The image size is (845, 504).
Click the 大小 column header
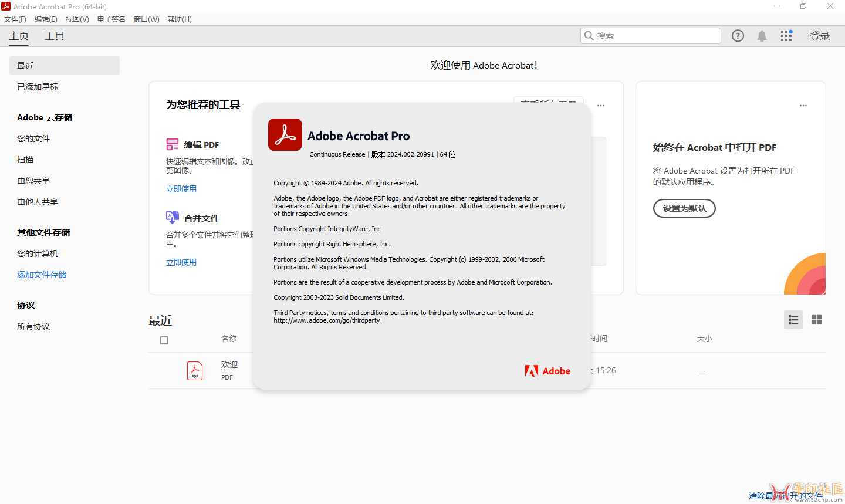(704, 339)
